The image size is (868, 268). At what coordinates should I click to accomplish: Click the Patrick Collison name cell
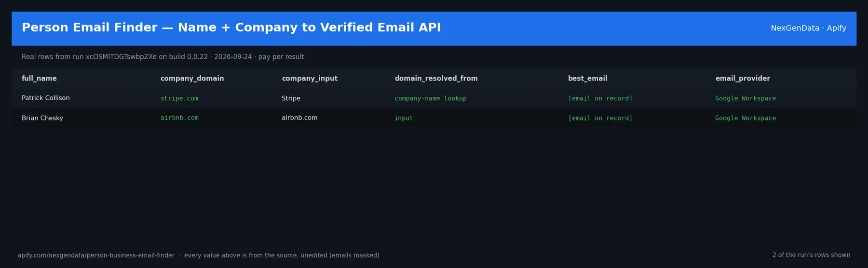[46, 98]
